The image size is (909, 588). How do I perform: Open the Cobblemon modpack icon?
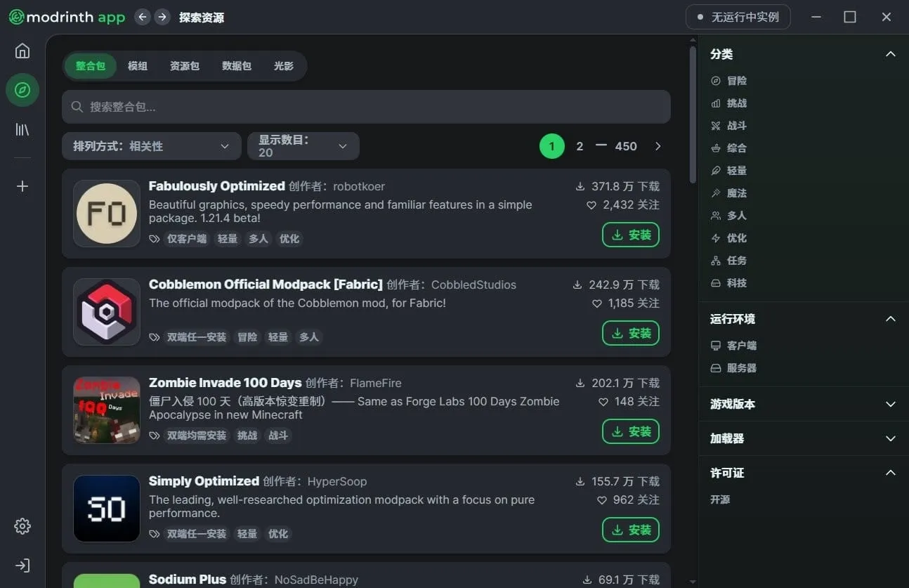click(x=107, y=312)
